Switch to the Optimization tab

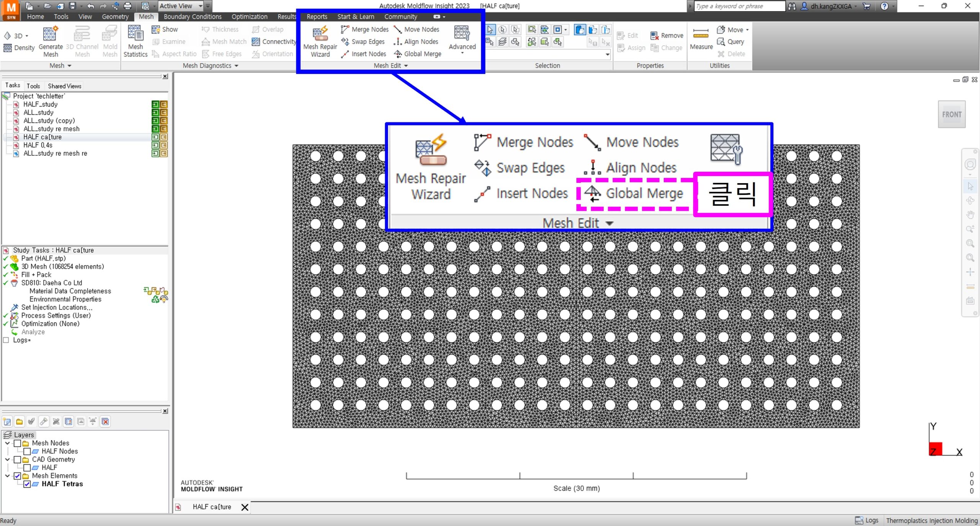(x=249, y=16)
